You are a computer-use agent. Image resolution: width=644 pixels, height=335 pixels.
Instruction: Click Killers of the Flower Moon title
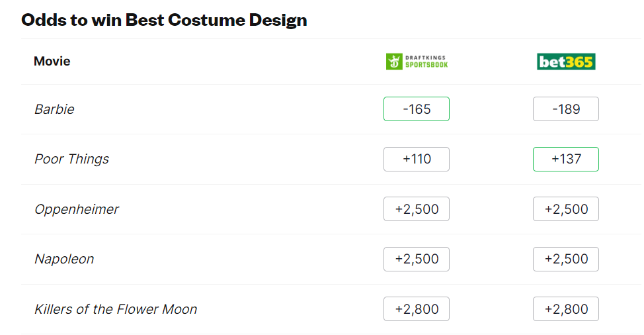pos(116,309)
